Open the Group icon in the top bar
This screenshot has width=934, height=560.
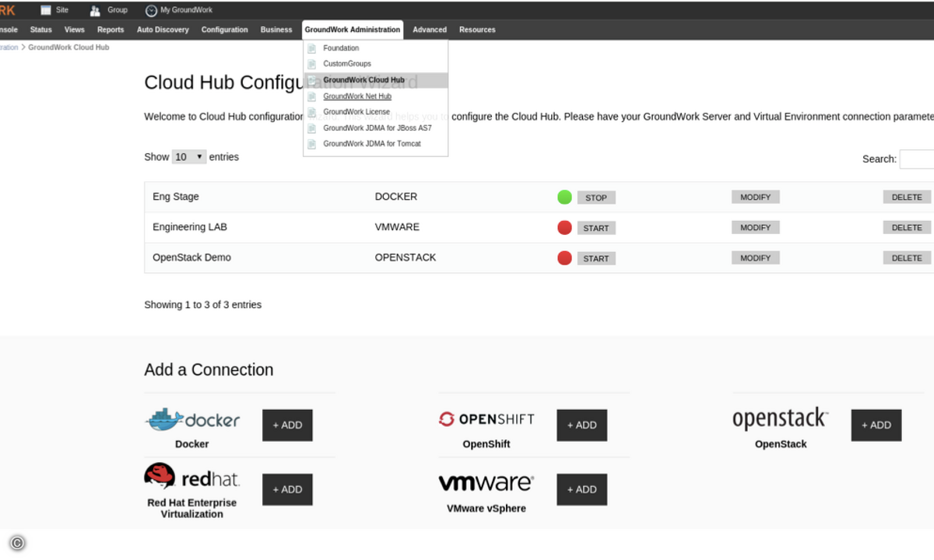coord(95,10)
